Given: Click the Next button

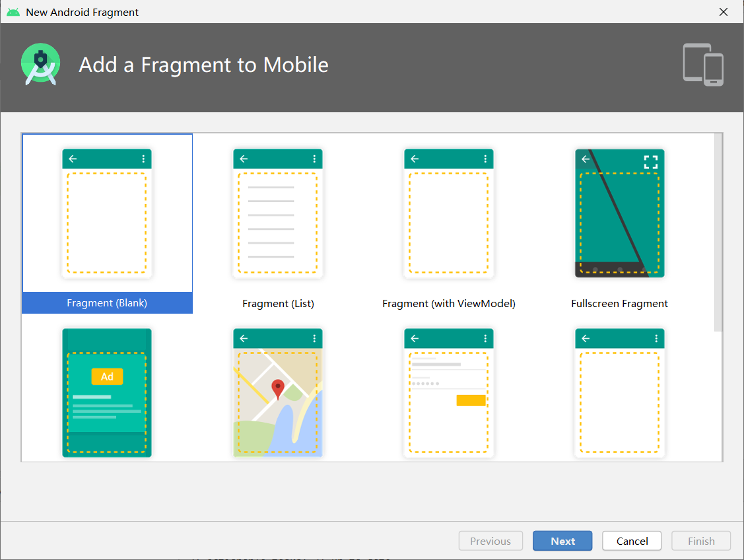Looking at the screenshot, I should click(x=562, y=540).
